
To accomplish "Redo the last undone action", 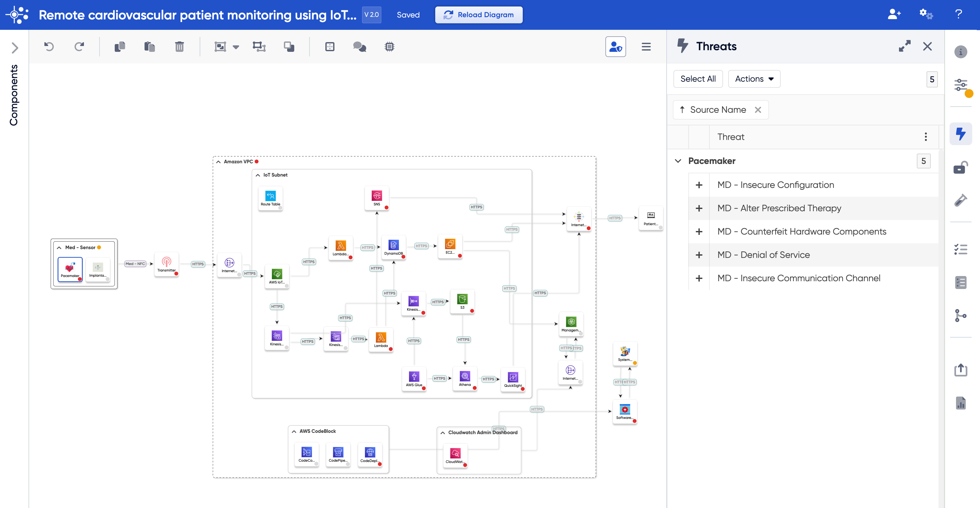I will (79, 47).
